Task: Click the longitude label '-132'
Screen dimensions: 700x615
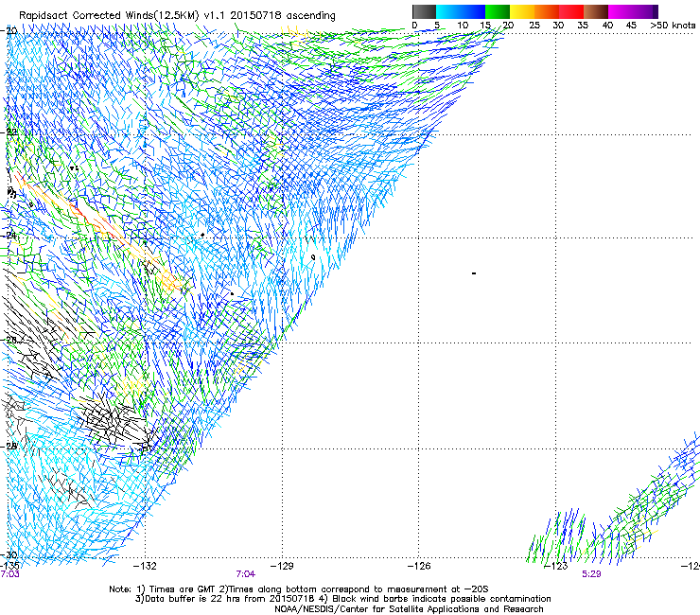Action: 145,567
